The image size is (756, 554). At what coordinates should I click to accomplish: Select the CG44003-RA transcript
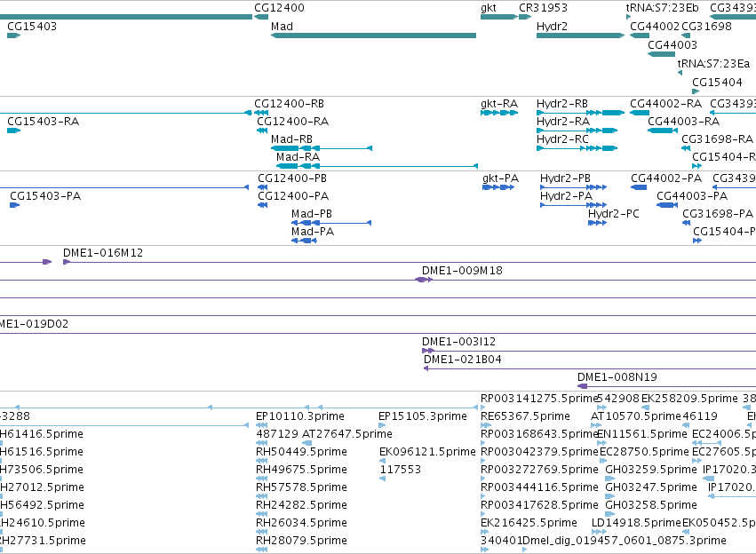point(663,131)
